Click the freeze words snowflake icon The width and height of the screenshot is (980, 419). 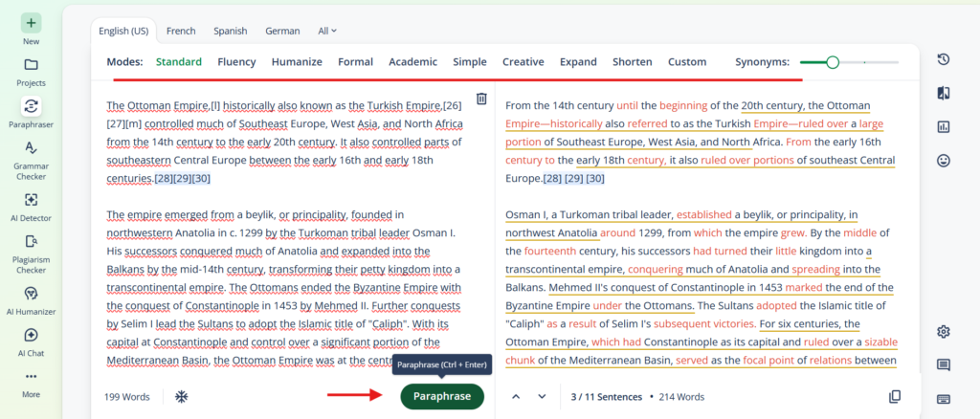181,396
